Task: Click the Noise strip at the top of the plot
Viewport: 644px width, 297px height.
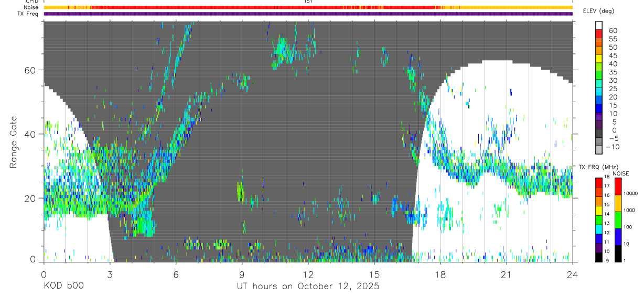Action: point(308,7)
